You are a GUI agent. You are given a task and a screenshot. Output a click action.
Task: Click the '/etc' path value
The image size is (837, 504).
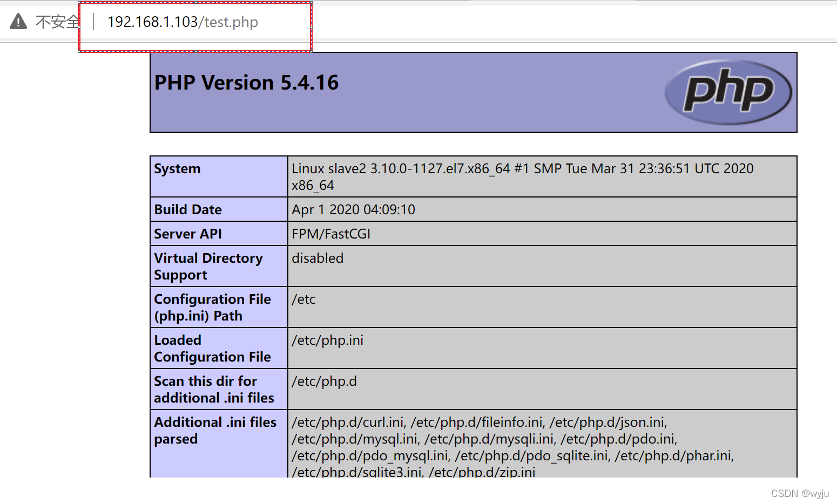coord(303,299)
